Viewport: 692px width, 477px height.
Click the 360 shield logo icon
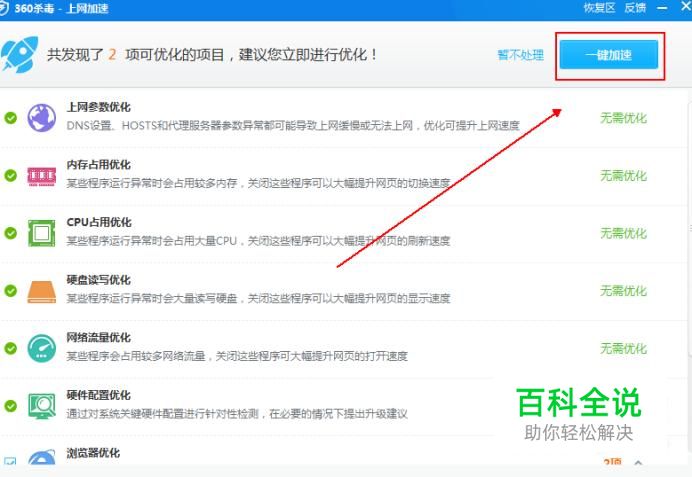click(4, 8)
